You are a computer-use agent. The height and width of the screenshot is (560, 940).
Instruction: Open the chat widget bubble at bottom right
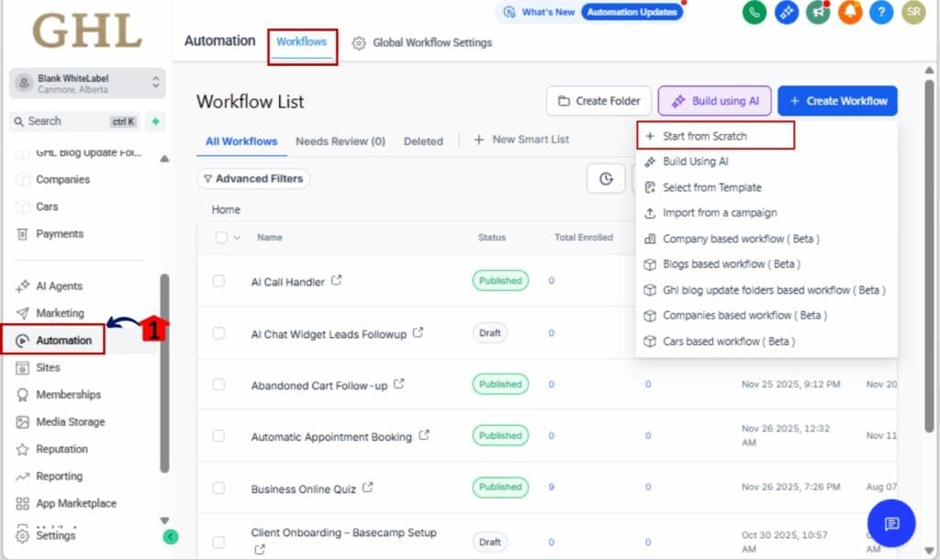coord(890,522)
